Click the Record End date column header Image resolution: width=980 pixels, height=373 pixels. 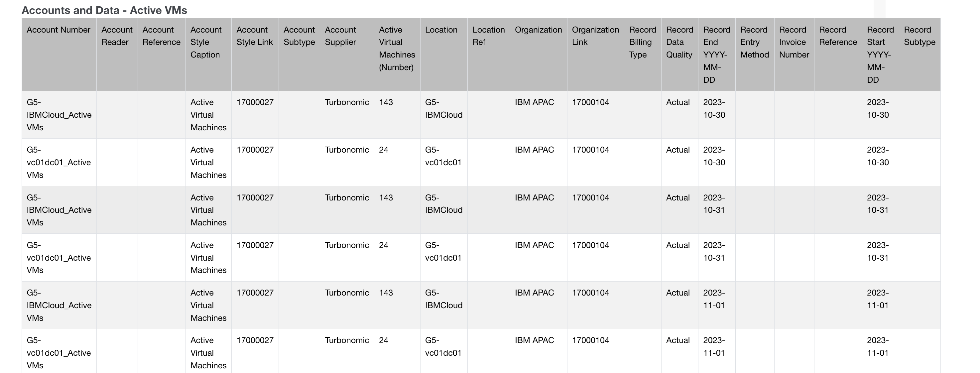click(716, 55)
